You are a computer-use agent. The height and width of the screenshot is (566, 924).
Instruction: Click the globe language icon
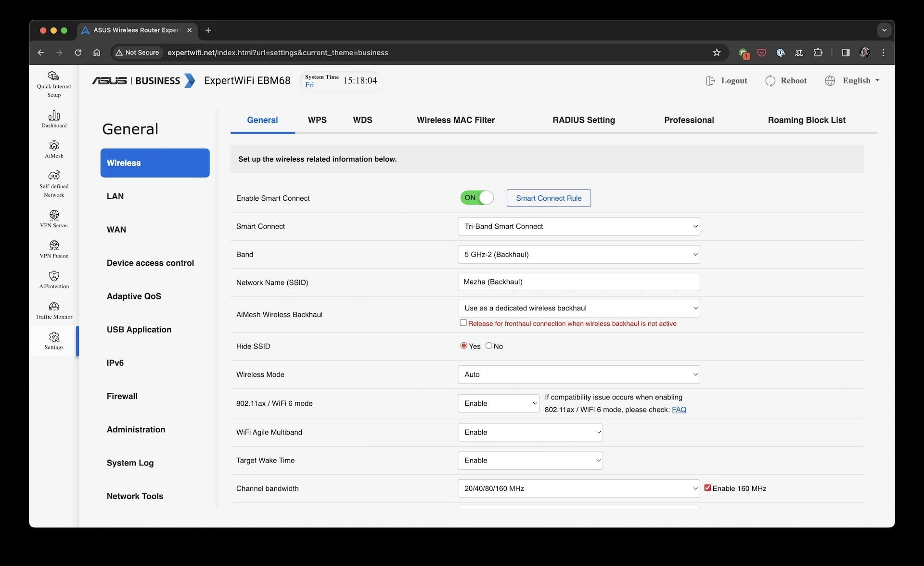pos(830,81)
